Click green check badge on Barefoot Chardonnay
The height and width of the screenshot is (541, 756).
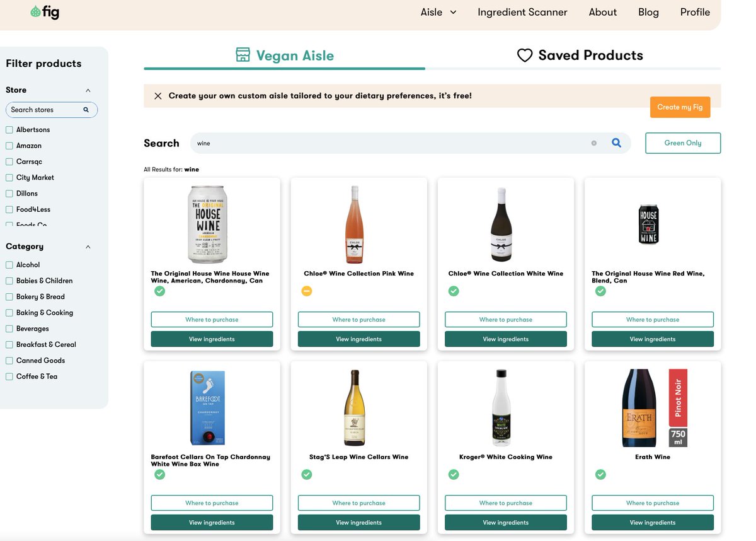click(160, 474)
